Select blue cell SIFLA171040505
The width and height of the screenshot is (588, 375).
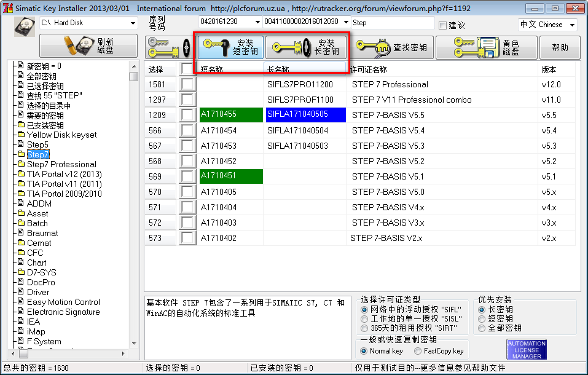(x=305, y=115)
